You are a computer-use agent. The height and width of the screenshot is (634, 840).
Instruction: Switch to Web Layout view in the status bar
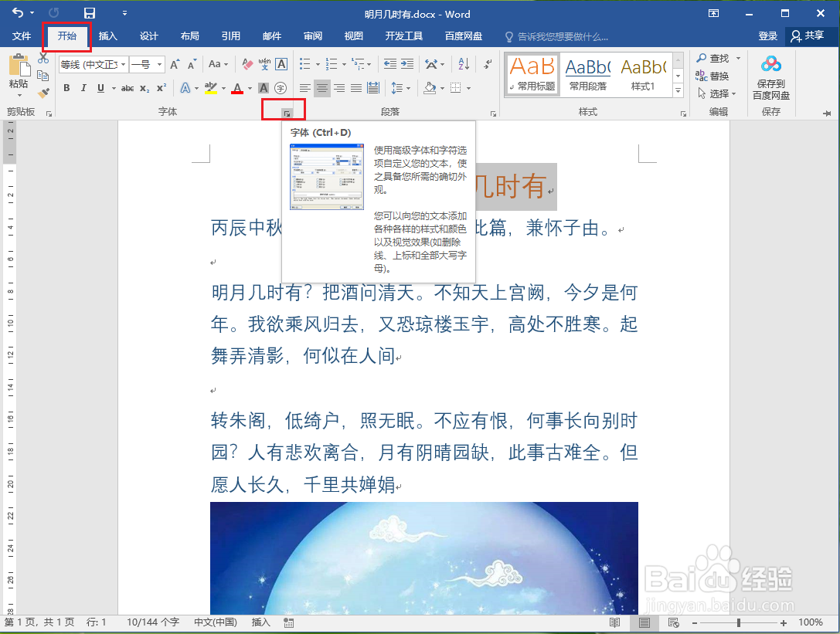pyautogui.click(x=673, y=622)
